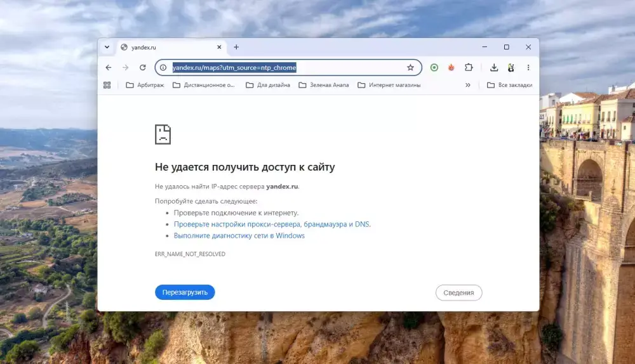The image size is (635, 364).
Task: Click the sad page error icon
Action: coord(163,134)
